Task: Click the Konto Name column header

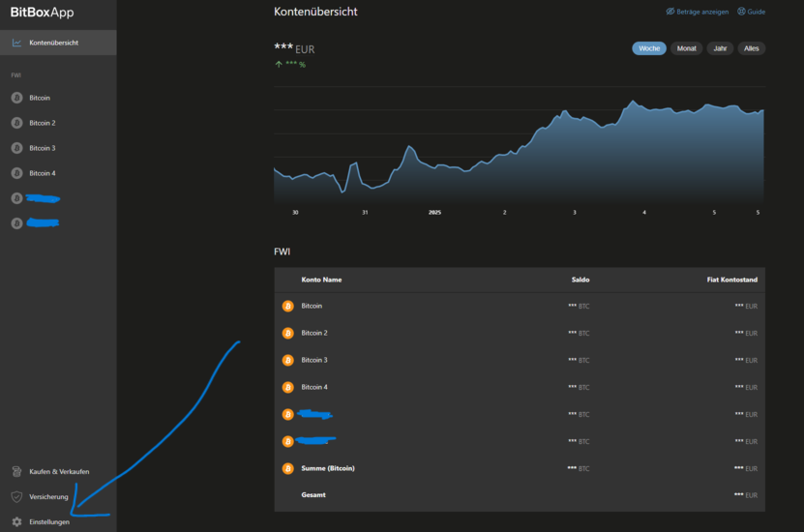Action: tap(321, 280)
